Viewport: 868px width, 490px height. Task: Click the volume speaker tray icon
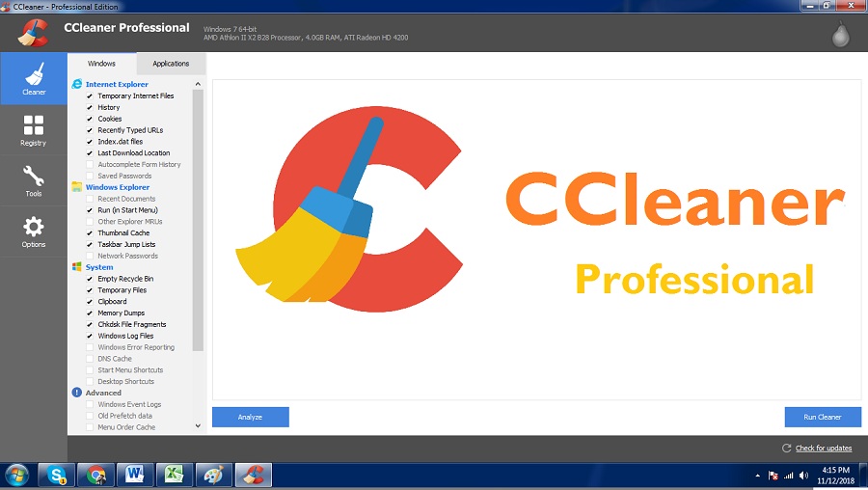803,476
